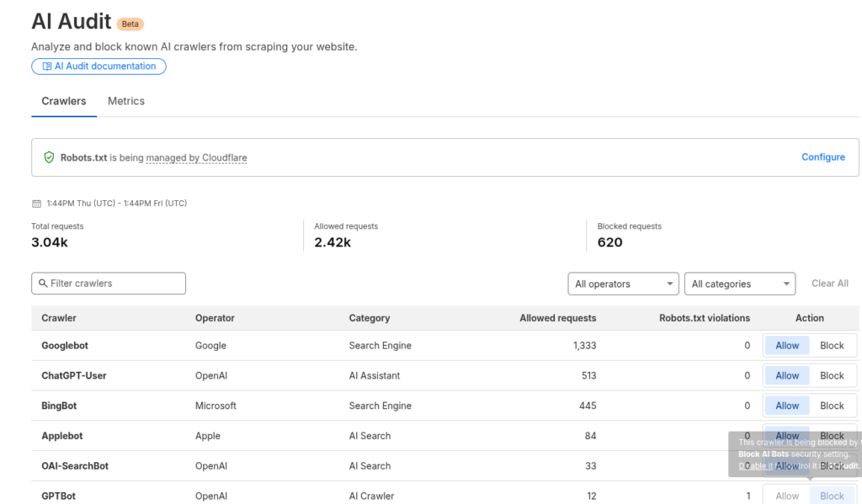Click Googlebot's allowed requests 1,333

584,346
